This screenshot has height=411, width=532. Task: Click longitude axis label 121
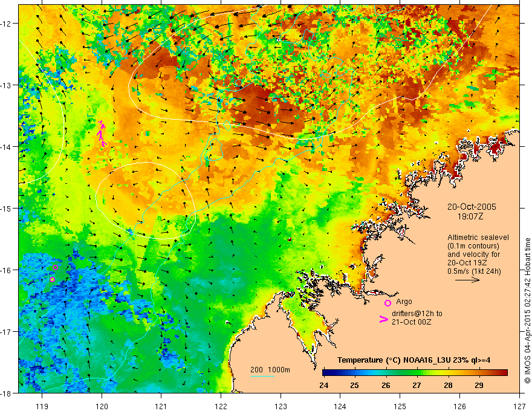pyautogui.click(x=161, y=406)
